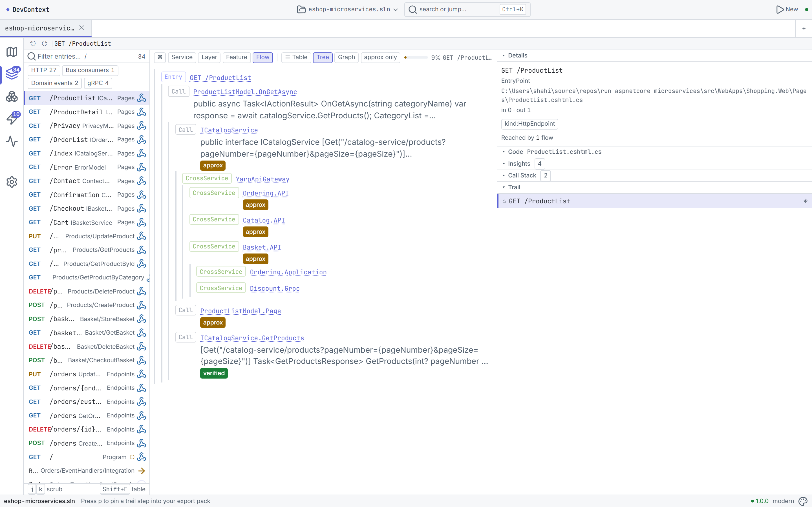This screenshot has width=812, height=507.
Task: Open the cubes modules sidebar icon
Action: 12,97
